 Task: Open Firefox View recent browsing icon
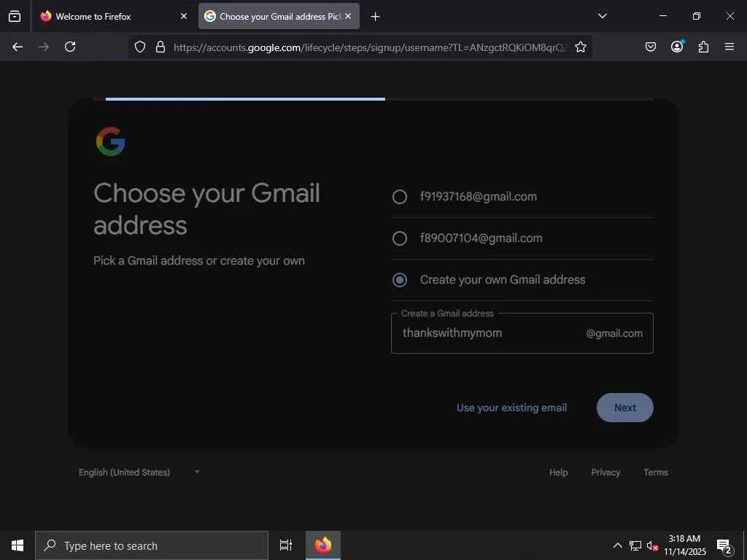(x=15, y=16)
